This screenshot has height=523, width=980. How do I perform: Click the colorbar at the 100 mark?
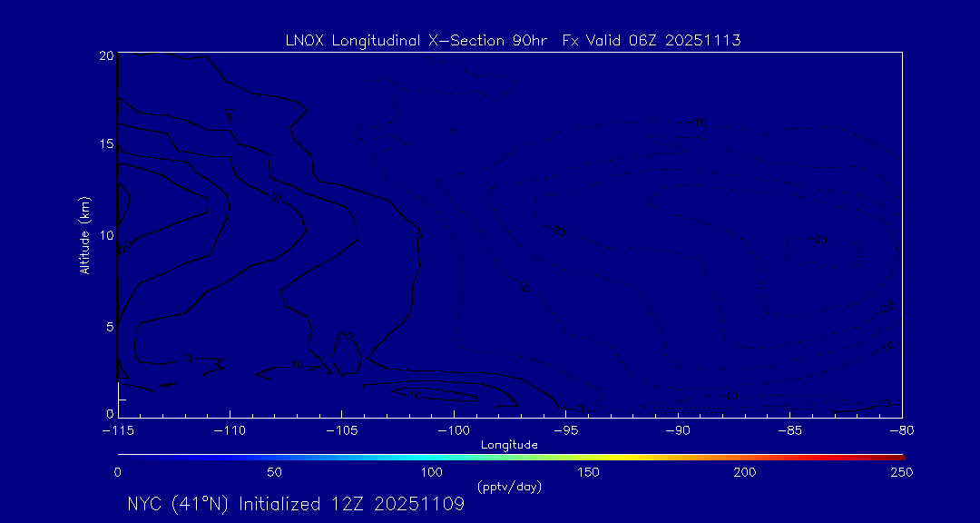point(432,457)
